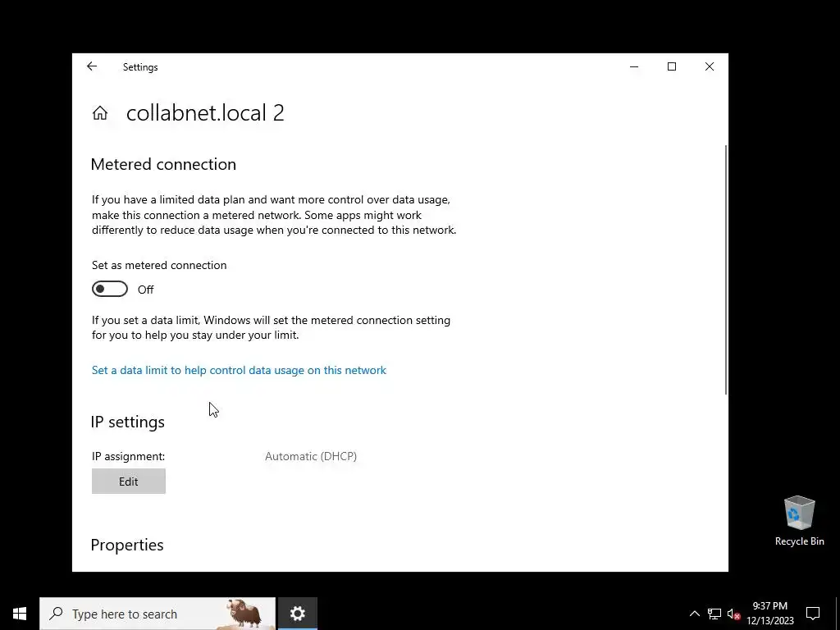This screenshot has width=840, height=630.
Task: Click the Metered connection heading
Action: [163, 164]
